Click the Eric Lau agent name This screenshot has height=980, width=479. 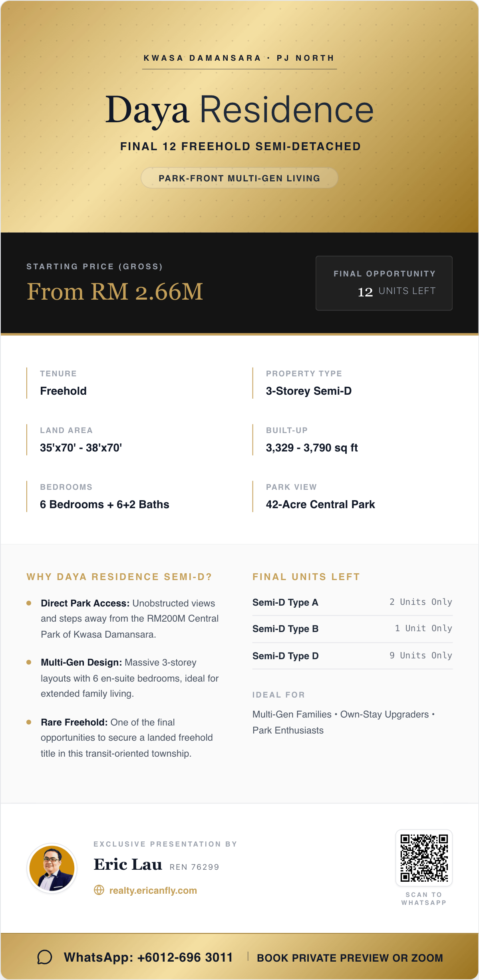(x=128, y=865)
